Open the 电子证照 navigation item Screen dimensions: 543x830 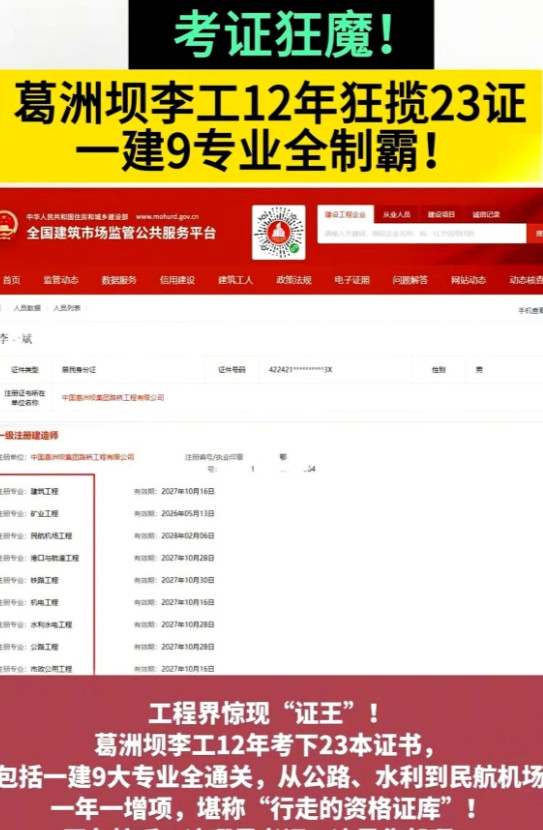(352, 280)
